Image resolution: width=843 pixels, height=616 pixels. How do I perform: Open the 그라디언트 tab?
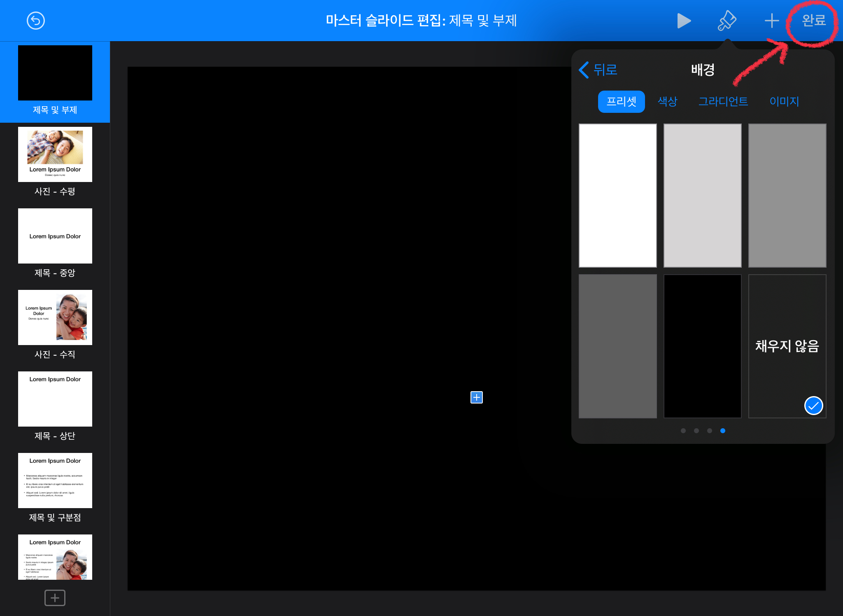pyautogui.click(x=723, y=101)
